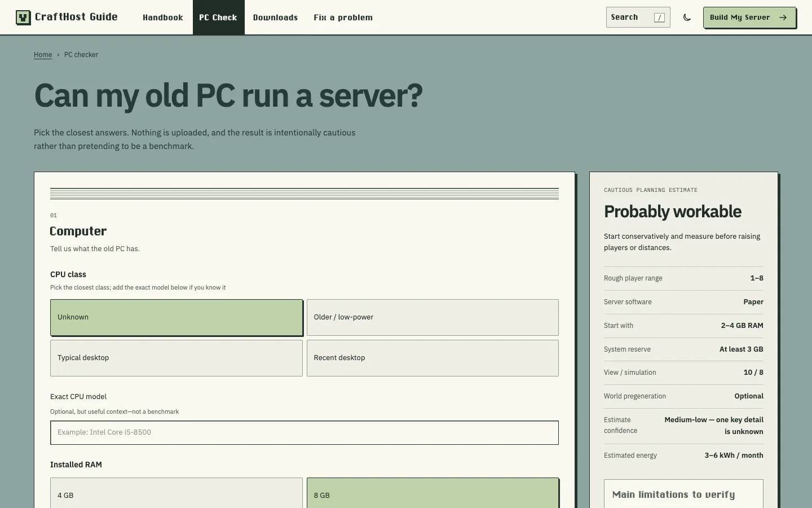Click the Estimate confidence Medium-low text
The image size is (812, 508).
(714, 426)
